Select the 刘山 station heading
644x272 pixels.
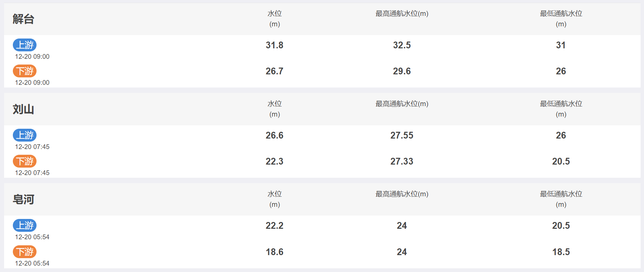point(23,109)
